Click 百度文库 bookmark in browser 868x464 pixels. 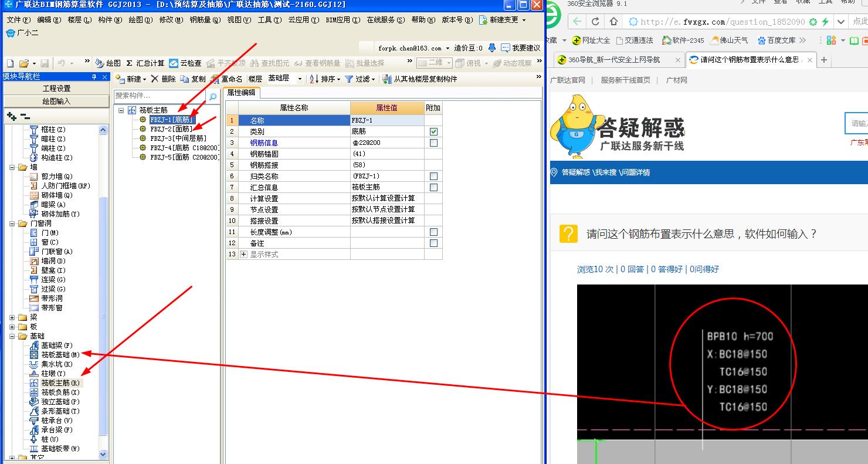click(776, 40)
